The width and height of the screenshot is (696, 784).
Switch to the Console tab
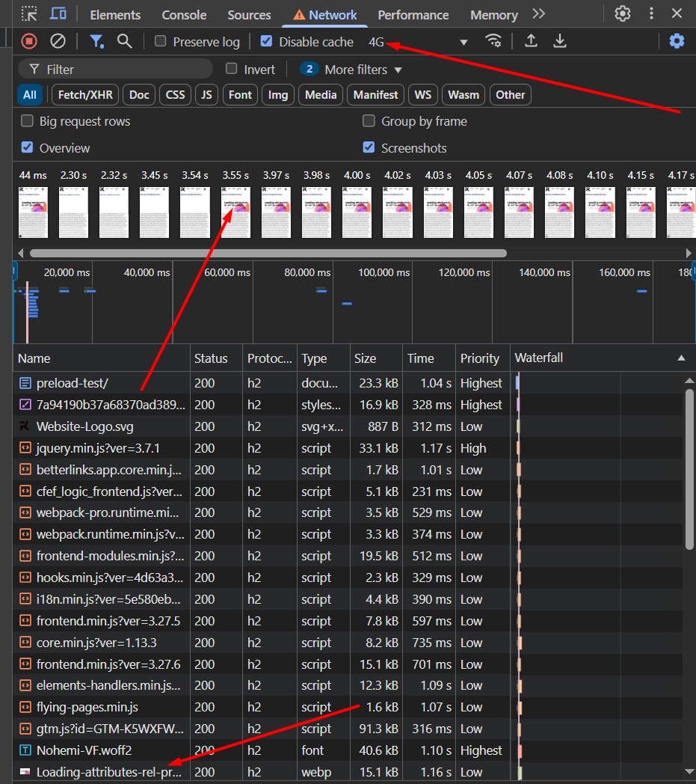click(184, 15)
